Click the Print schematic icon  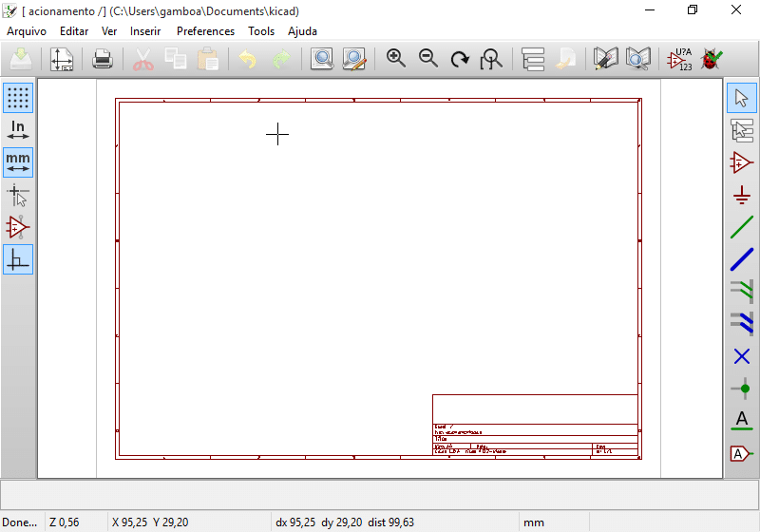pyautogui.click(x=103, y=60)
